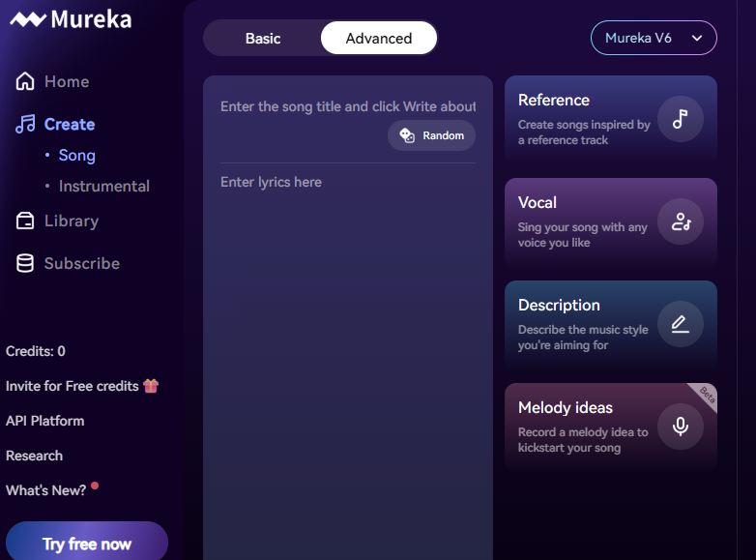
Task: Expand the Create section in sidebar
Action: point(69,125)
